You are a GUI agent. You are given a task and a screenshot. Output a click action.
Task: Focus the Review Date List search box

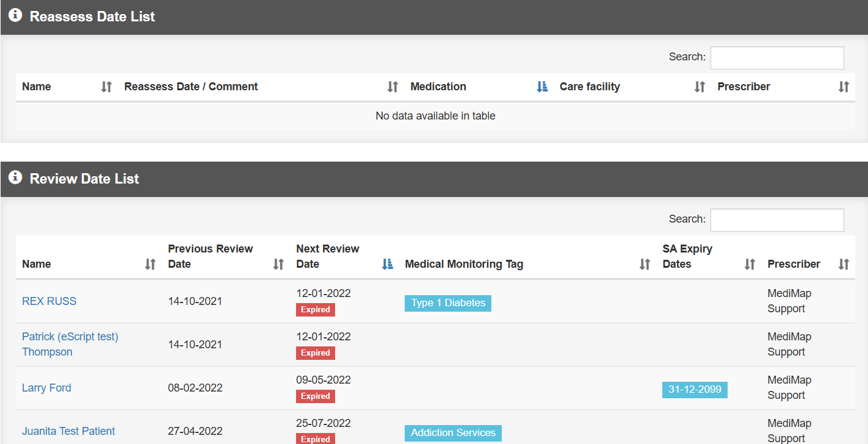pyautogui.click(x=776, y=220)
